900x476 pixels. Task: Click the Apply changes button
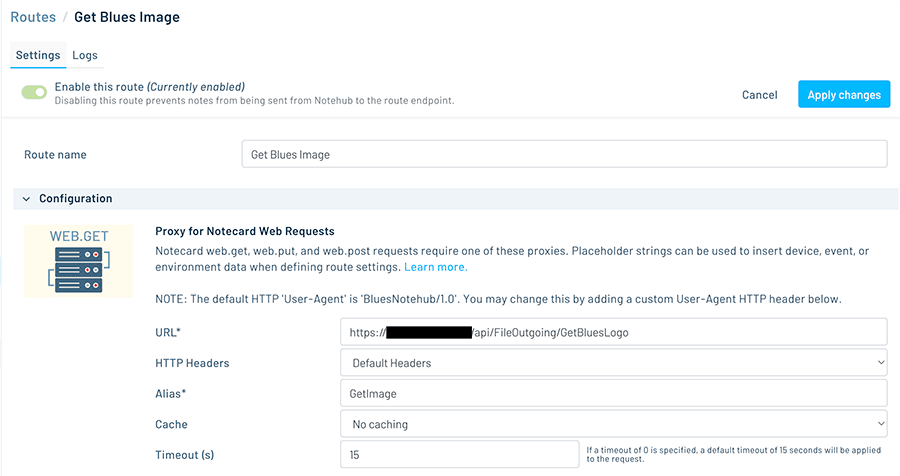pyautogui.click(x=844, y=94)
